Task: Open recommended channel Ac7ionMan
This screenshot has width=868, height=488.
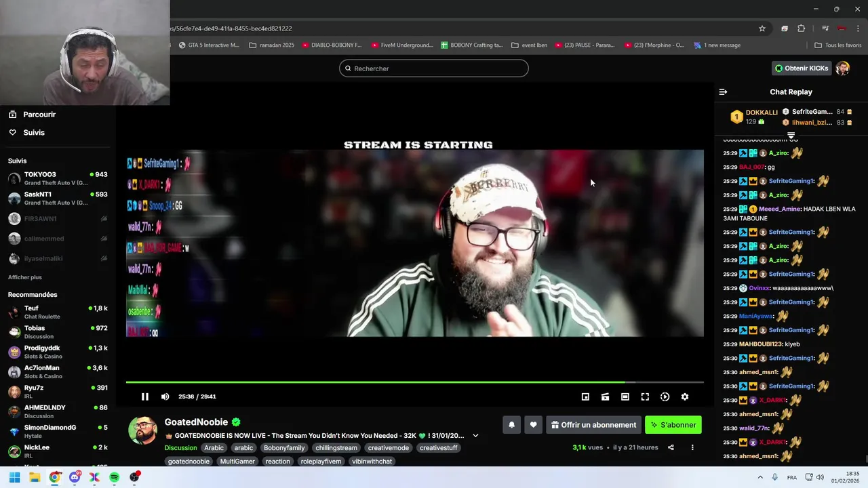Action: coord(58,372)
